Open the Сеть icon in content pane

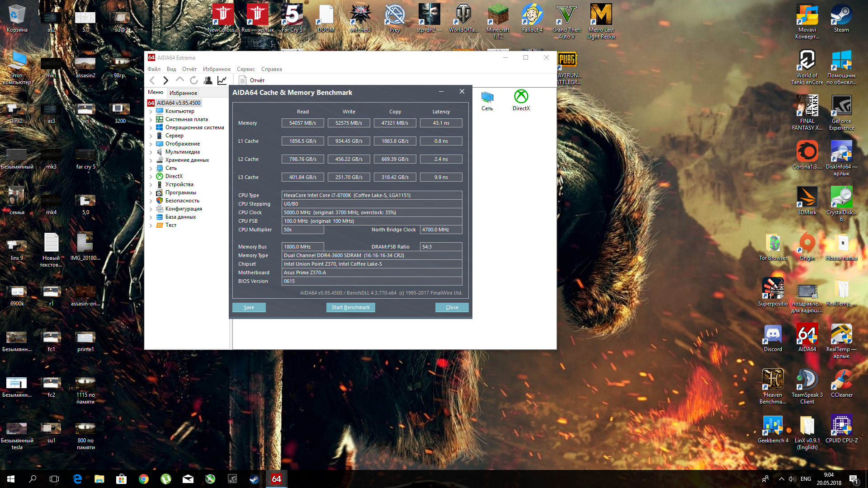[x=487, y=100]
